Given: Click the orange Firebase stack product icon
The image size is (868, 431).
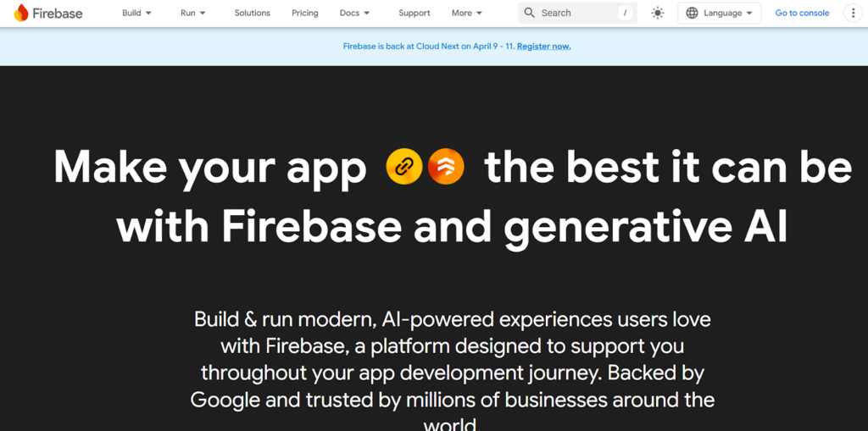Looking at the screenshot, I should click(446, 166).
